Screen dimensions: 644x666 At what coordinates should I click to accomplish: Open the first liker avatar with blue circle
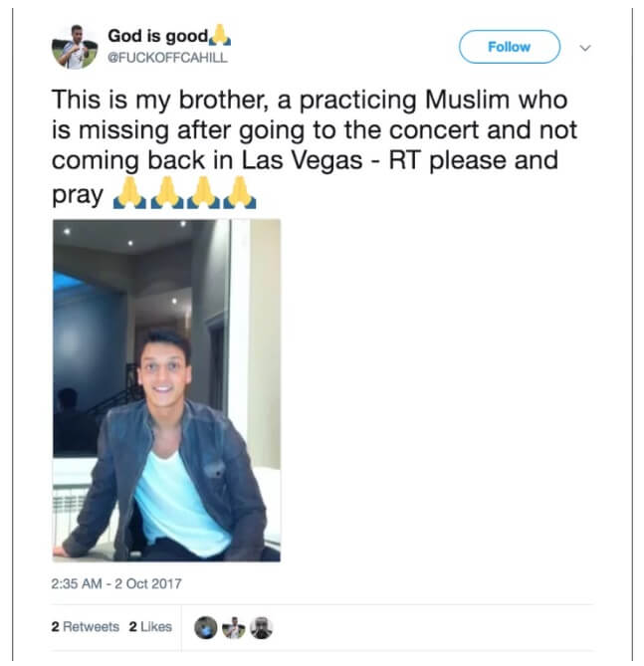tap(206, 627)
